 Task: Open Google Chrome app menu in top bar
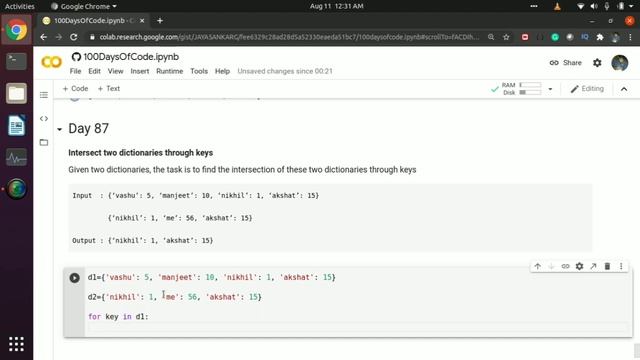tap(84, 6)
